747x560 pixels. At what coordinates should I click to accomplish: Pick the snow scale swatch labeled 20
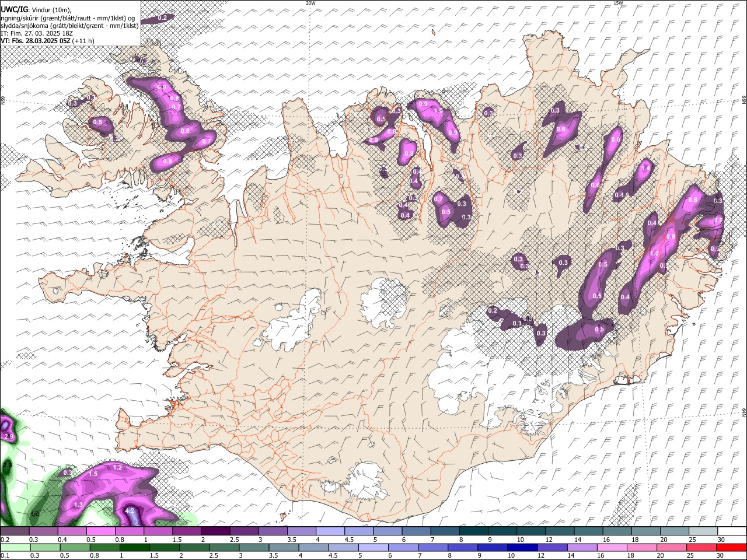[x=675, y=531]
